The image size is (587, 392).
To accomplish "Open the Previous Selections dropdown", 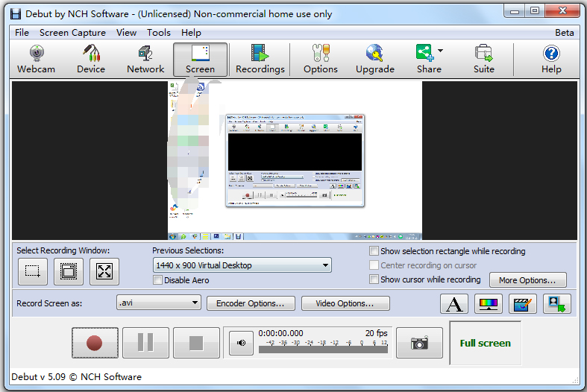I will point(242,265).
